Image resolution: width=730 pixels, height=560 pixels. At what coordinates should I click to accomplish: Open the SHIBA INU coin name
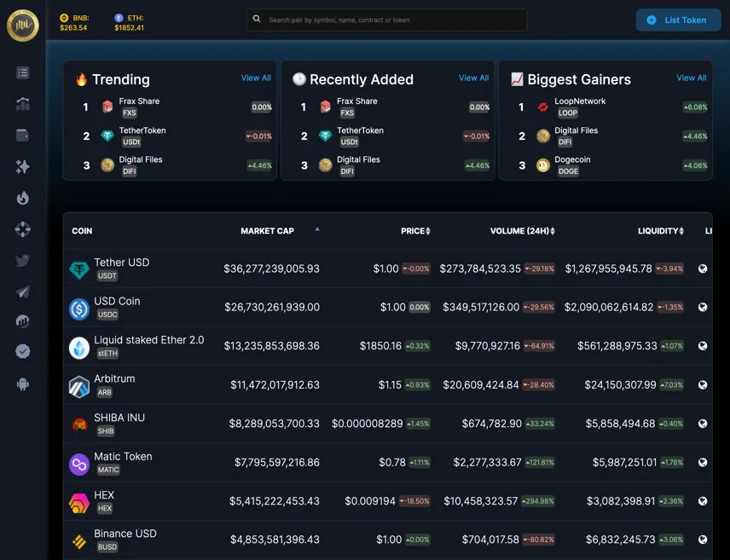(119, 418)
